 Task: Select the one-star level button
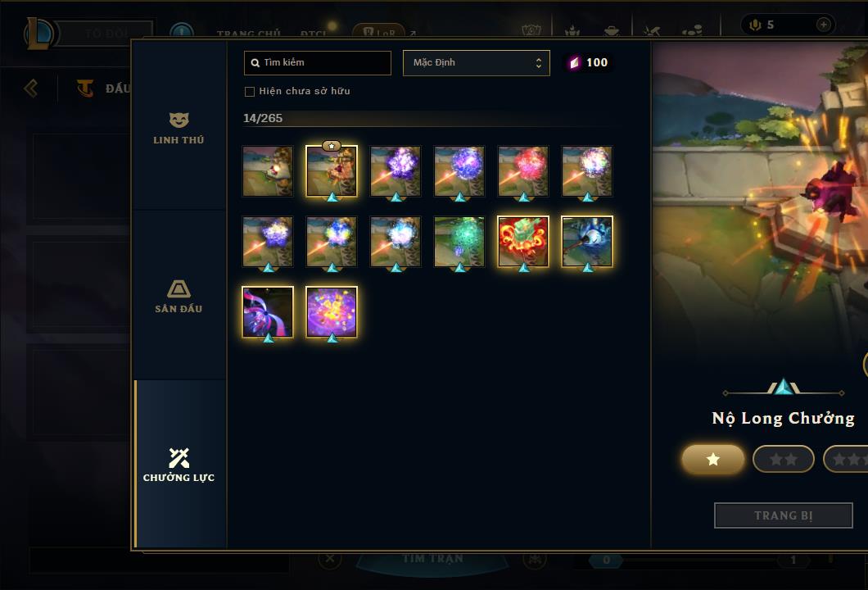(713, 459)
